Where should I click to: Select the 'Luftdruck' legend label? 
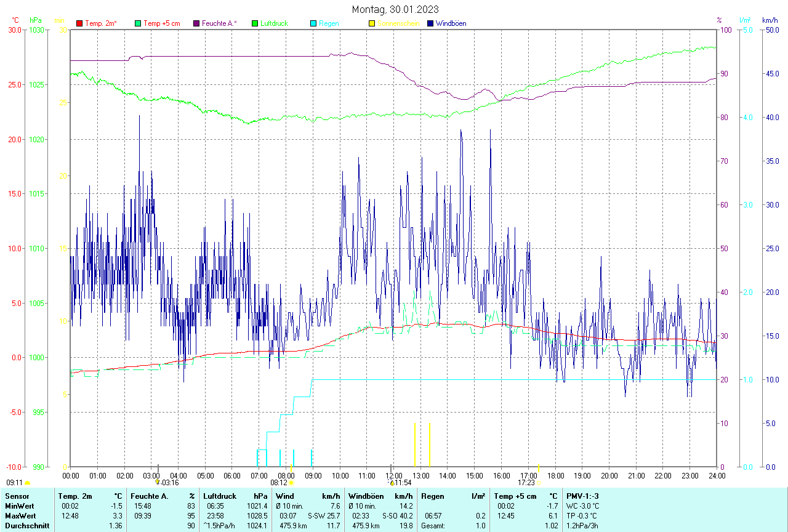point(274,23)
